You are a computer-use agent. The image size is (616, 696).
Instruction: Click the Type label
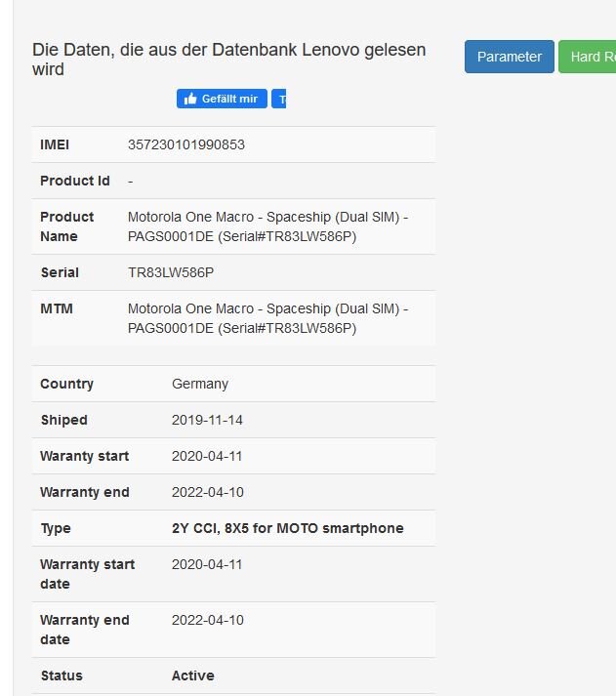56,528
